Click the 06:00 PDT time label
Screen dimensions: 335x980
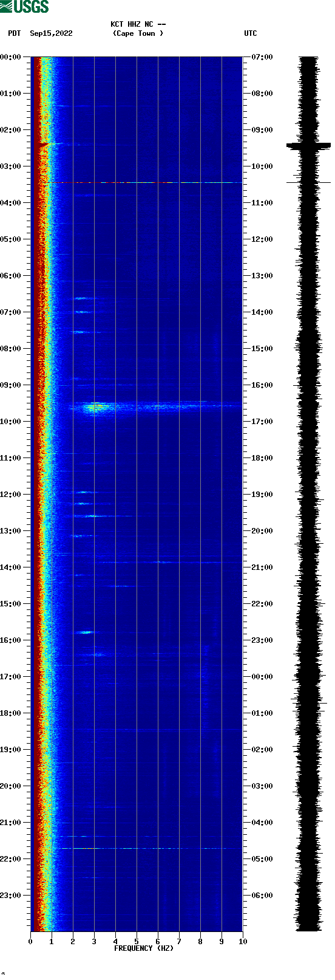pos(11,276)
